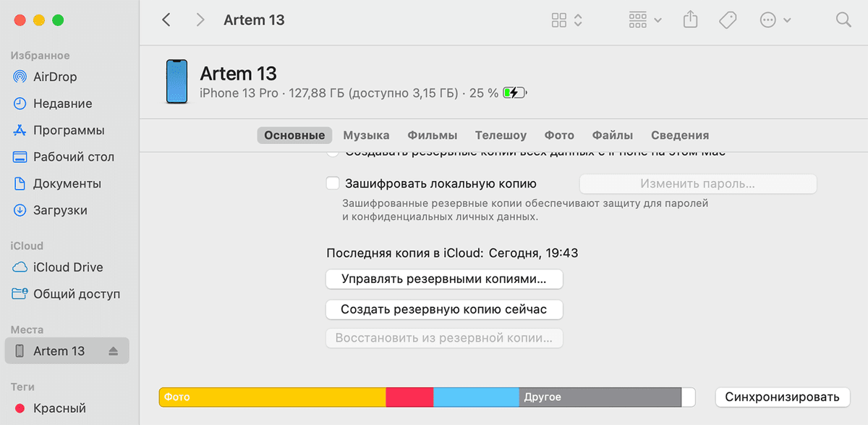The width and height of the screenshot is (868, 425).
Task: Click the Рабочий стол sidebar icon
Action: [x=20, y=157]
